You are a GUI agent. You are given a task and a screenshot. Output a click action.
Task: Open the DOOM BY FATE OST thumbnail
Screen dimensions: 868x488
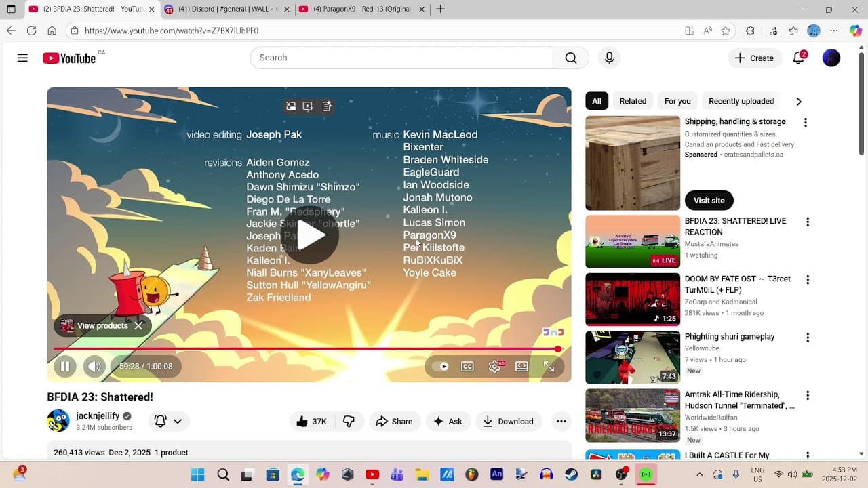(633, 300)
